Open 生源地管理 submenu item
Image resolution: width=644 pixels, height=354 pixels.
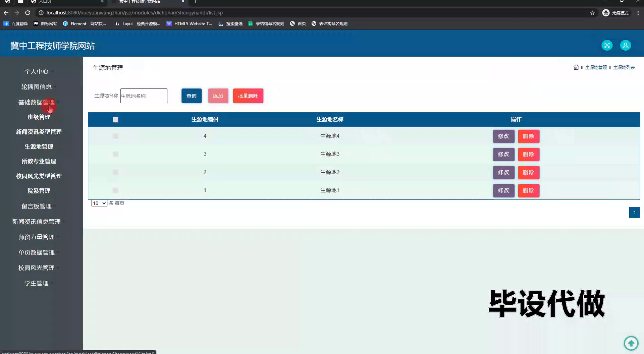click(39, 146)
